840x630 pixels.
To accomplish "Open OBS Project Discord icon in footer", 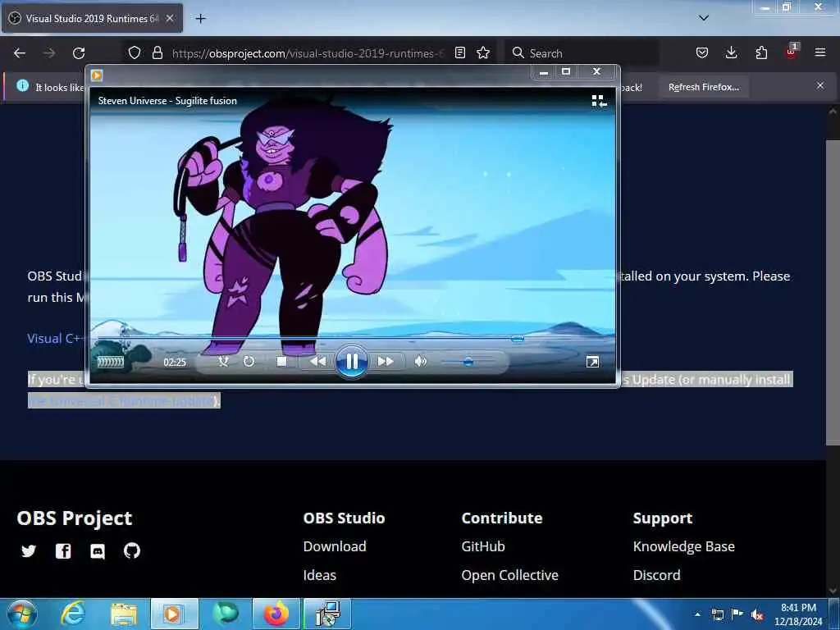I will 98,551.
